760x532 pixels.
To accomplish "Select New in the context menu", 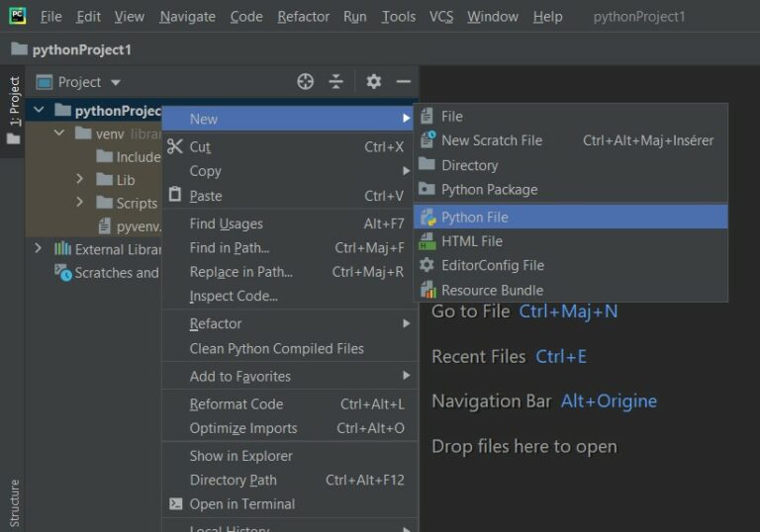I will click(287, 119).
